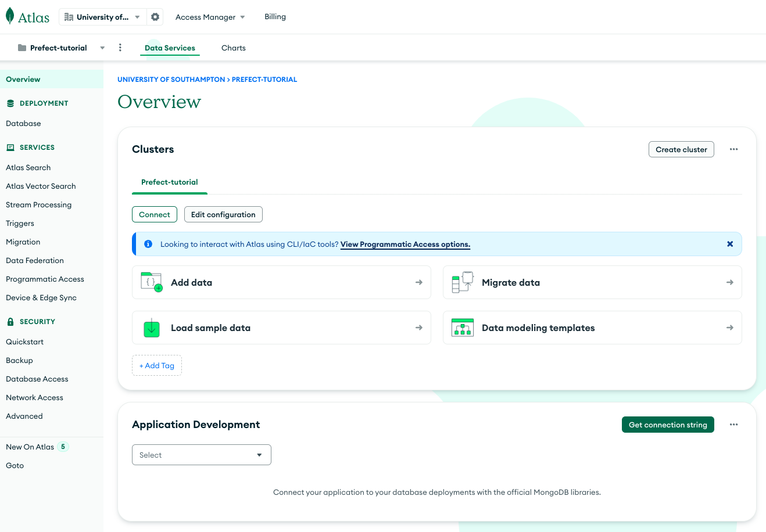Click the info icon in the banner
The height and width of the screenshot is (532, 766).
tap(148, 244)
